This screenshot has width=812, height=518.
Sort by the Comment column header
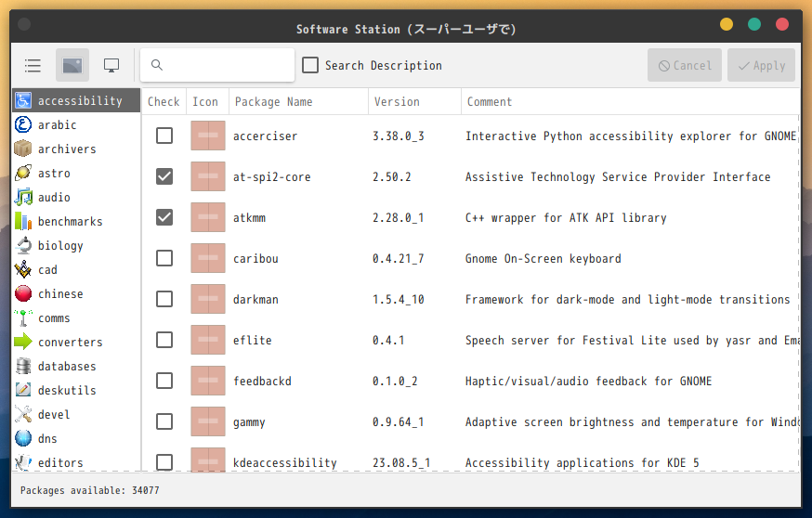coord(631,102)
